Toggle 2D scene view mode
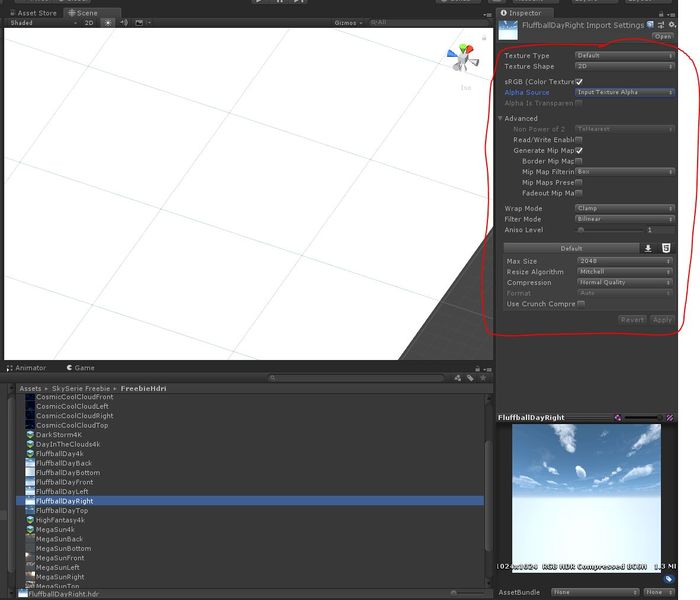This screenshot has height=600, width=700. tap(89, 23)
